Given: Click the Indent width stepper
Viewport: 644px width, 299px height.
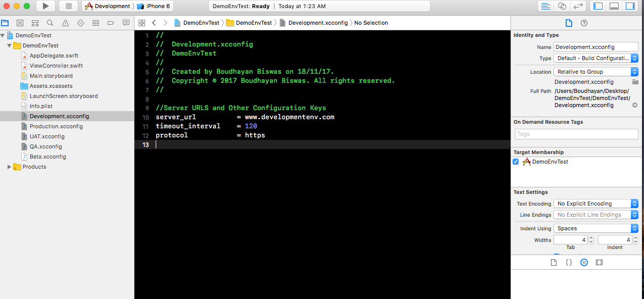Looking at the screenshot, I should point(635,240).
